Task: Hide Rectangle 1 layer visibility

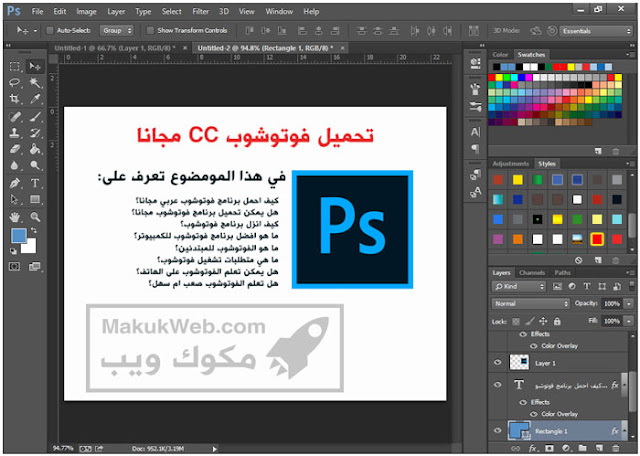Action: [498, 431]
